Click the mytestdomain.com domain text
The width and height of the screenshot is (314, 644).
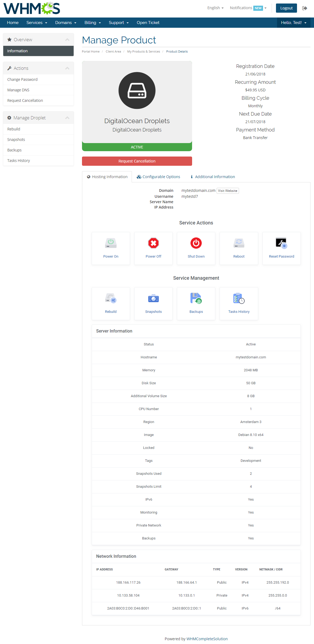198,191
